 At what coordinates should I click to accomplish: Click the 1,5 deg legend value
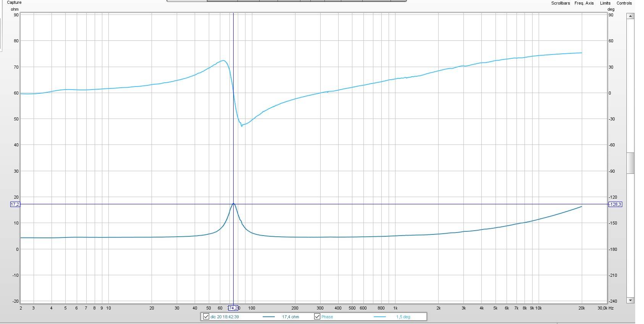(403, 317)
